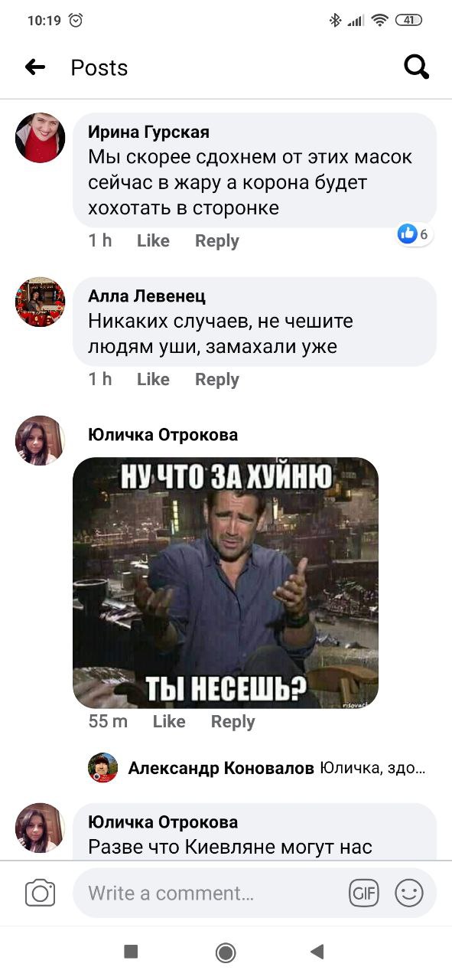Like the meme comment by Юличка Отрокова

point(169,721)
